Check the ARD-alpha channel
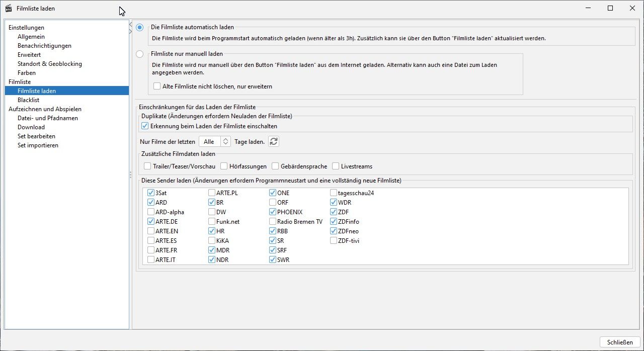 coord(151,212)
